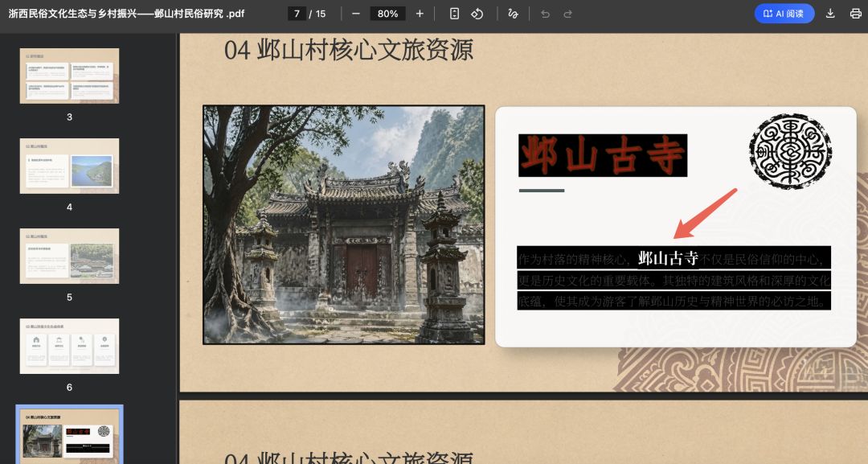868x464 pixels.
Task: Redo the last annotation
Action: click(x=567, y=14)
